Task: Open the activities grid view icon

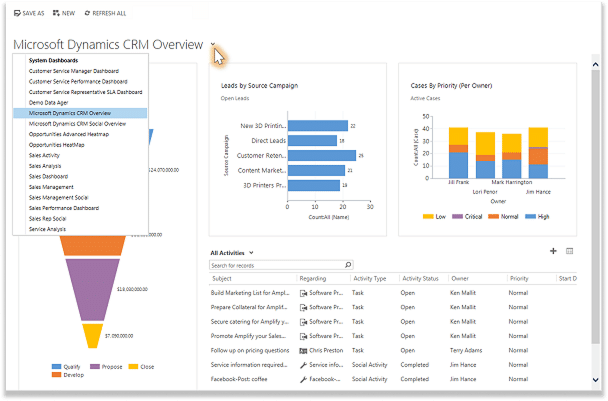Action: click(569, 251)
